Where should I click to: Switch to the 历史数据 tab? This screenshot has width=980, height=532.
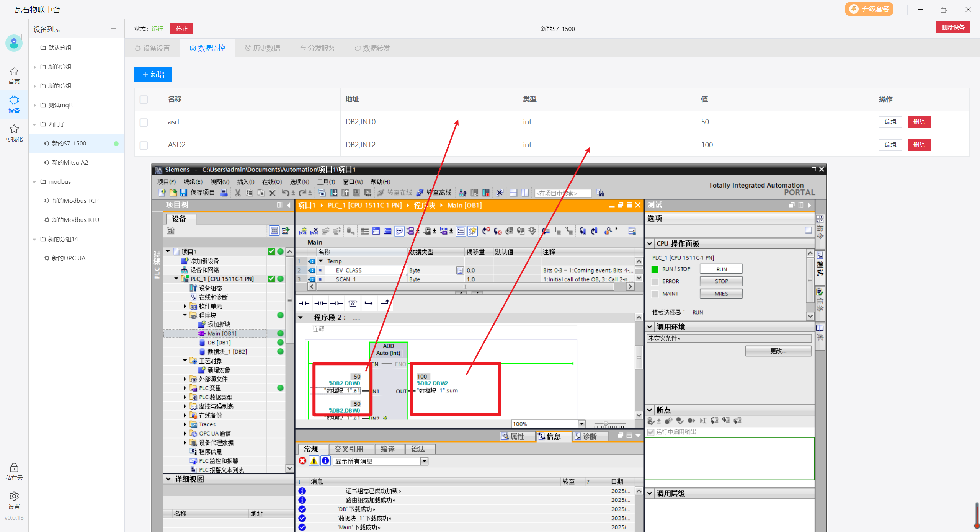tap(263, 48)
